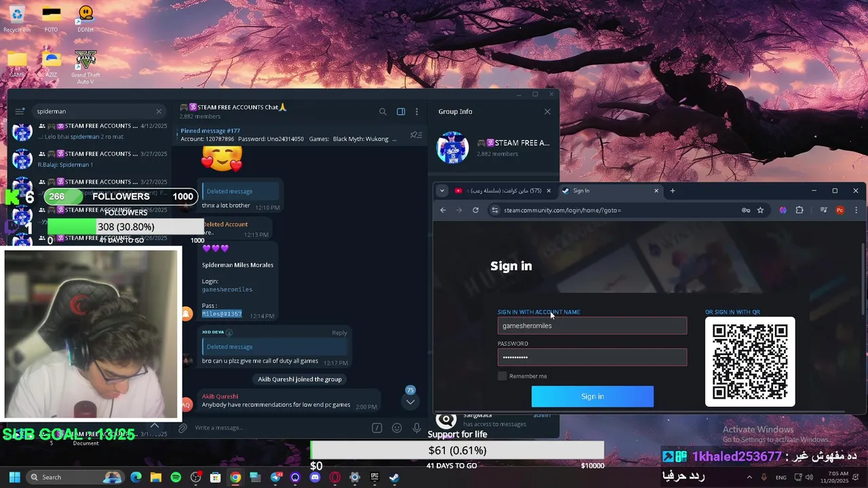Click highlighted password text in Telegram chat

tap(222, 314)
